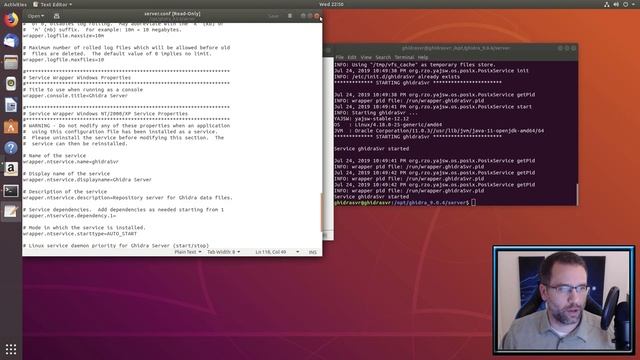Click wrapper.ntservice.displayname=Ghidra Server line
The width and height of the screenshot is (640, 360).
(87, 180)
